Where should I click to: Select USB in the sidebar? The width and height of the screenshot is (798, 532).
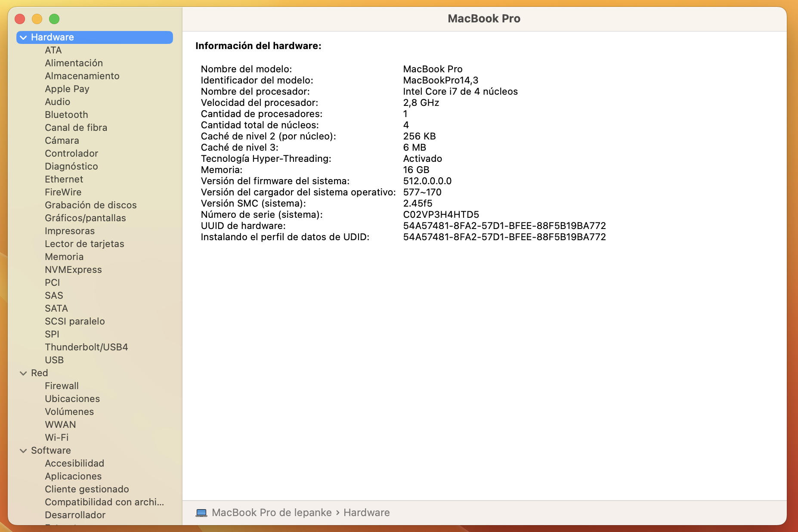click(x=54, y=360)
